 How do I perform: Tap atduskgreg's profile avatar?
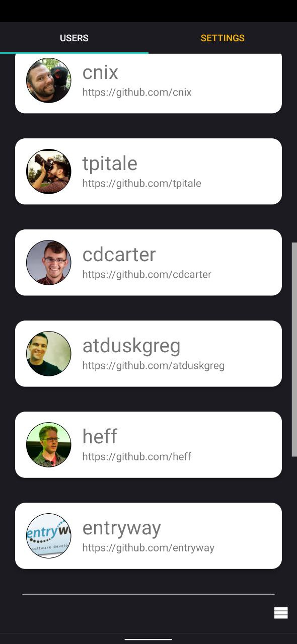tap(49, 353)
